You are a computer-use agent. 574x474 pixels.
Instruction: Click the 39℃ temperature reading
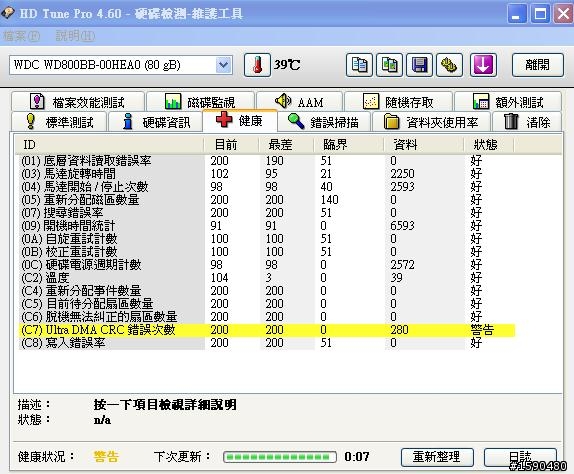click(x=287, y=65)
